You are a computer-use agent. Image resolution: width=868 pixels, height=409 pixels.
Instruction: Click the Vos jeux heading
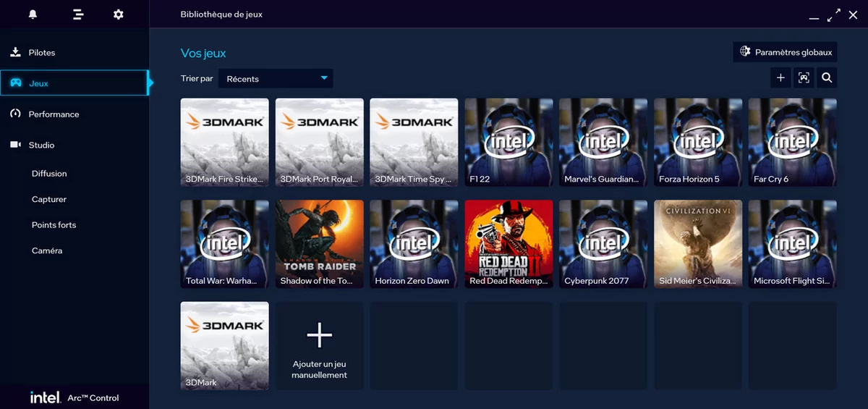[203, 53]
